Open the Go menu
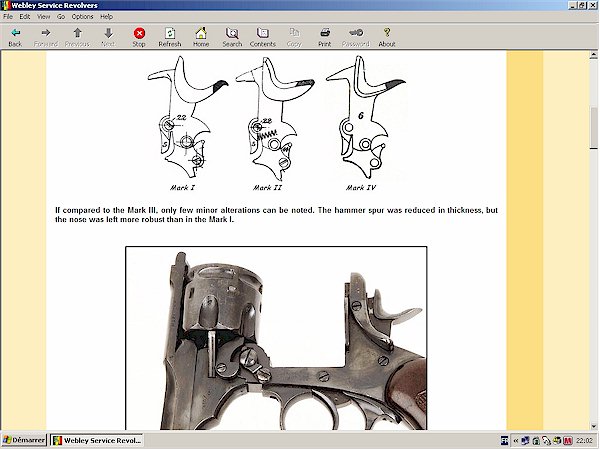600x450 pixels. click(x=61, y=16)
